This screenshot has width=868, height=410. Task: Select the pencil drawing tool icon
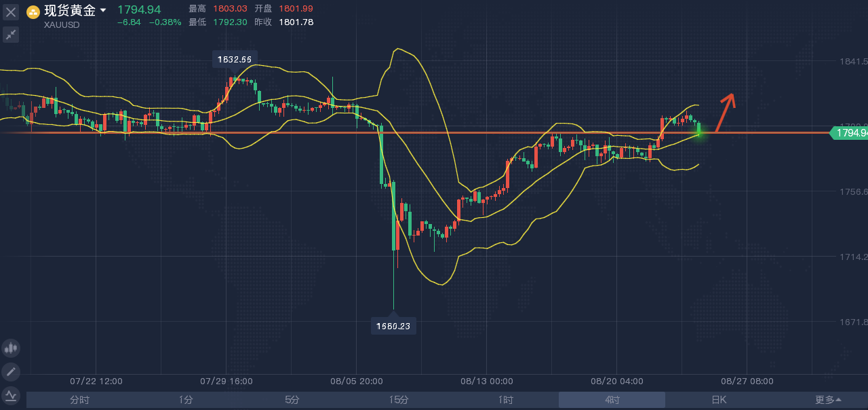point(11,371)
